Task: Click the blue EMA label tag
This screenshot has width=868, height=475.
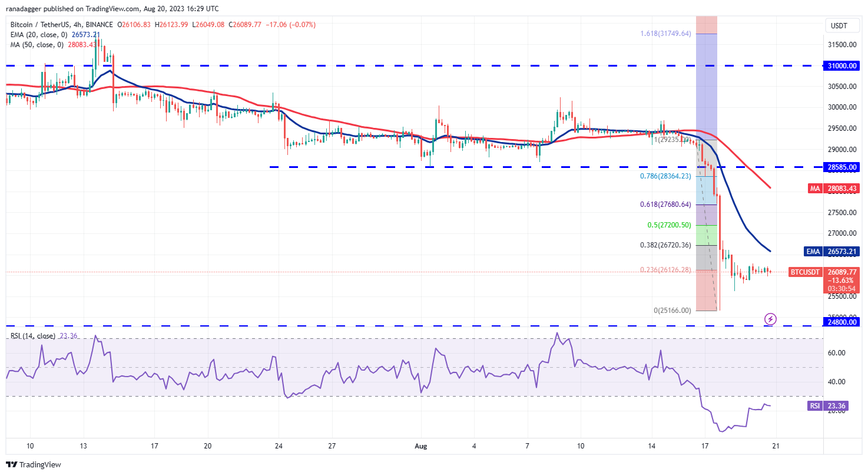Action: point(813,251)
